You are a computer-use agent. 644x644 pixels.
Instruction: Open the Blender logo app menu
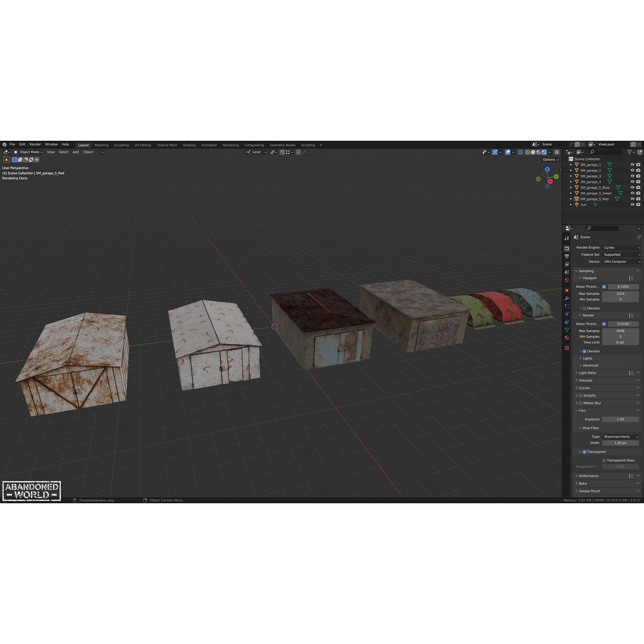point(5,144)
